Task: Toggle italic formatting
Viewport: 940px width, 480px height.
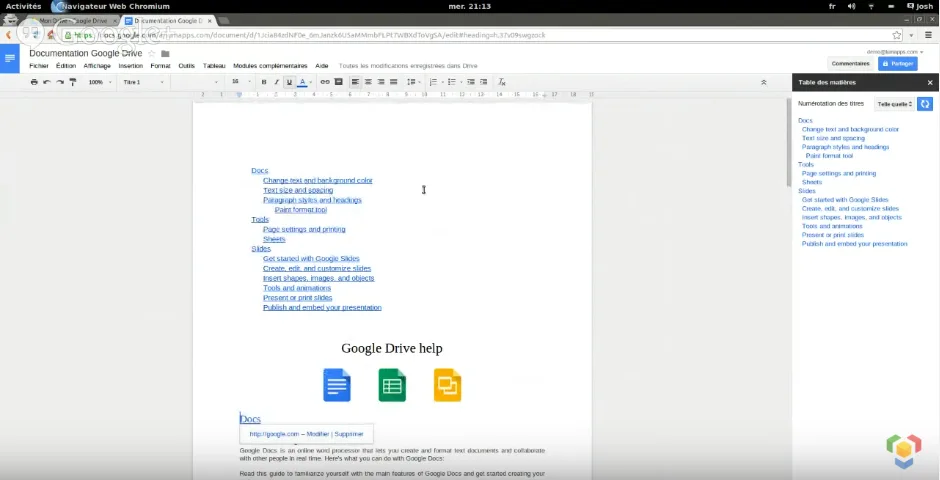Action: tap(276, 82)
